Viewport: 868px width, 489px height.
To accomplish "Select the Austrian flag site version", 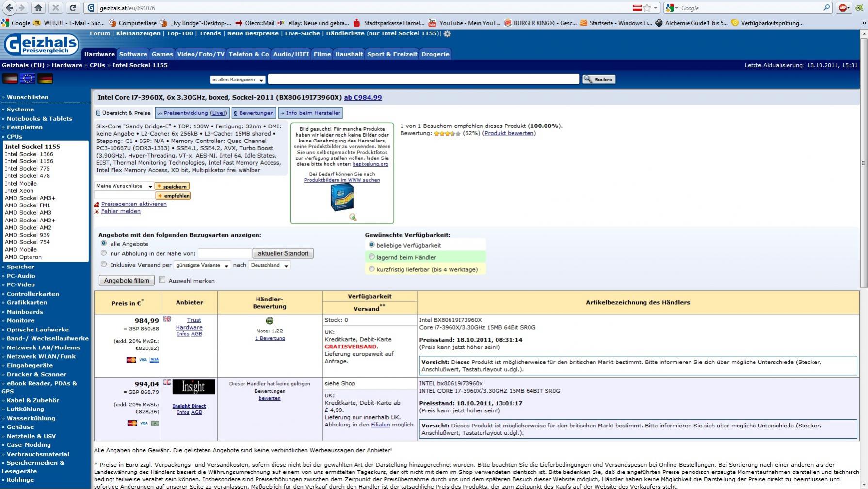I will point(10,79).
